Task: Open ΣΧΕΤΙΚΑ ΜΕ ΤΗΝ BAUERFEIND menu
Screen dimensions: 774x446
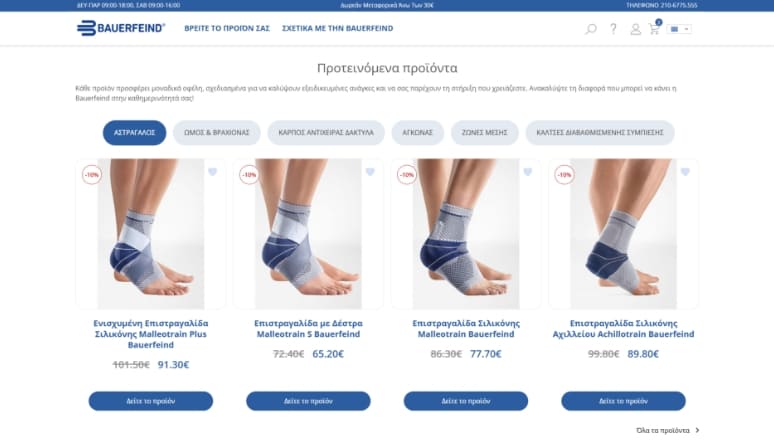Action: coord(338,29)
